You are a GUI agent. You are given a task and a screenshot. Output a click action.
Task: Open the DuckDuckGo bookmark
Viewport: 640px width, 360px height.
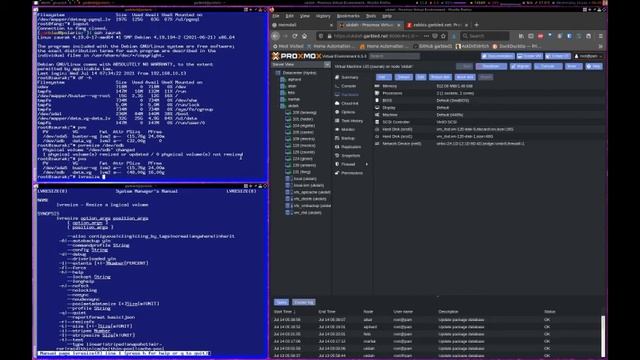pos(517,47)
